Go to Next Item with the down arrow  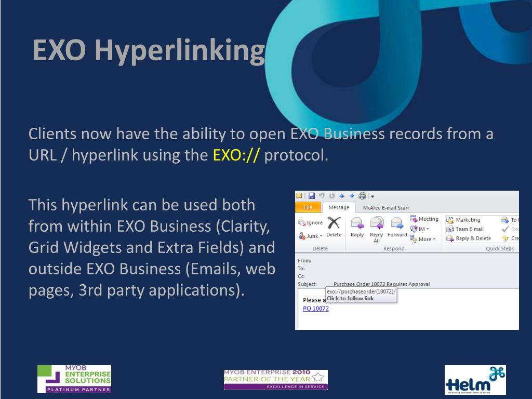tap(352, 196)
